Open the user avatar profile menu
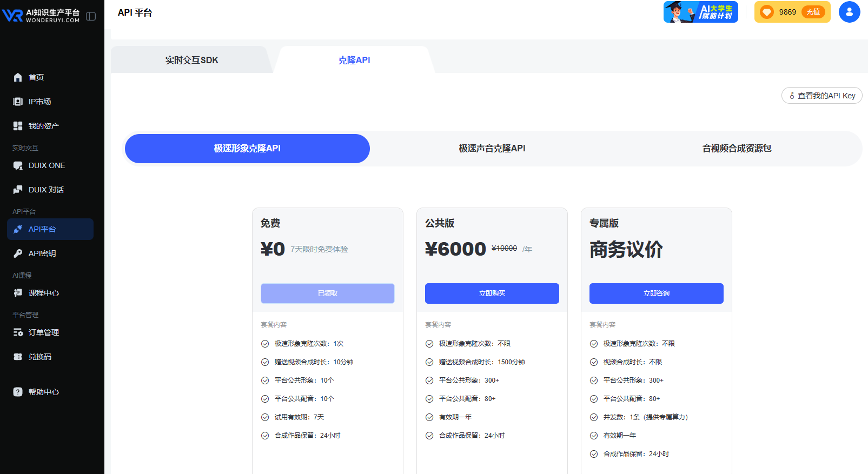The width and height of the screenshot is (868, 474). [x=849, y=12]
